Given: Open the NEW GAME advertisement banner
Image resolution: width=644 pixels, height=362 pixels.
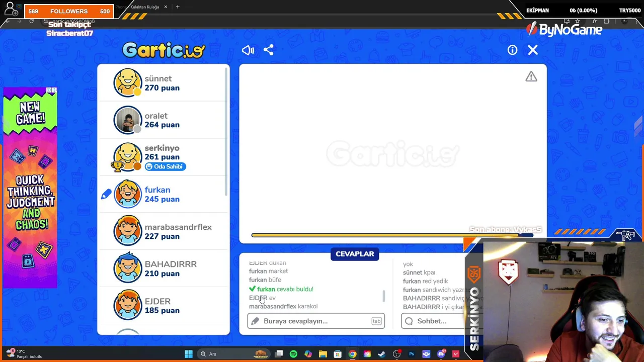Looking at the screenshot, I should 30,188.
